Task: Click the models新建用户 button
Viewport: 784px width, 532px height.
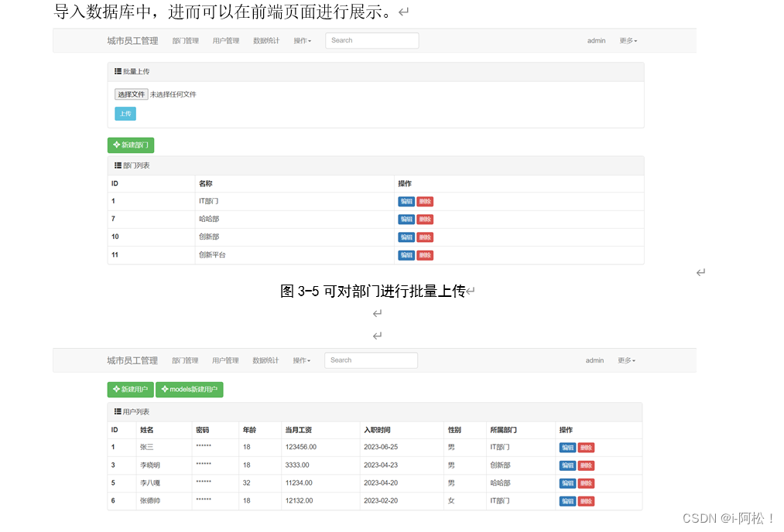Action: coord(190,389)
